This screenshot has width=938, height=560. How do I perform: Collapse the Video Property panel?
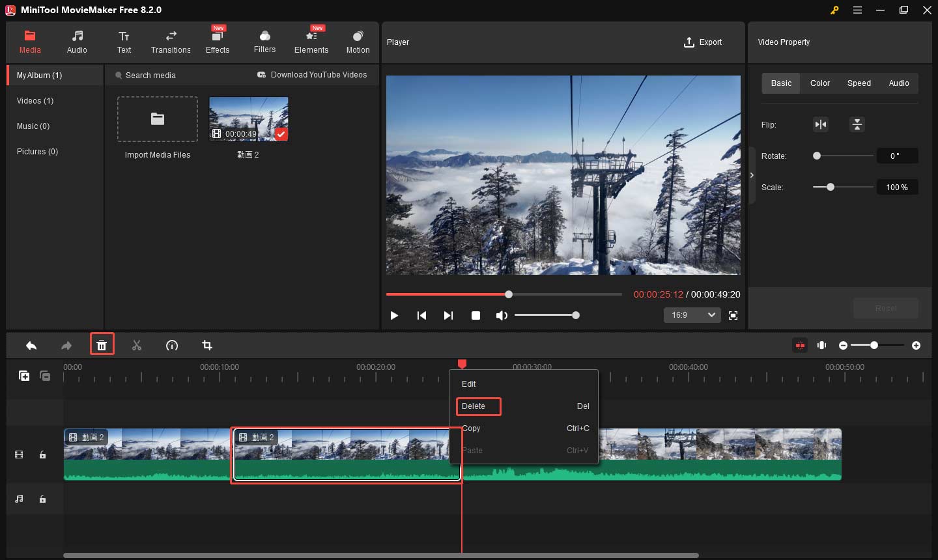coord(752,175)
